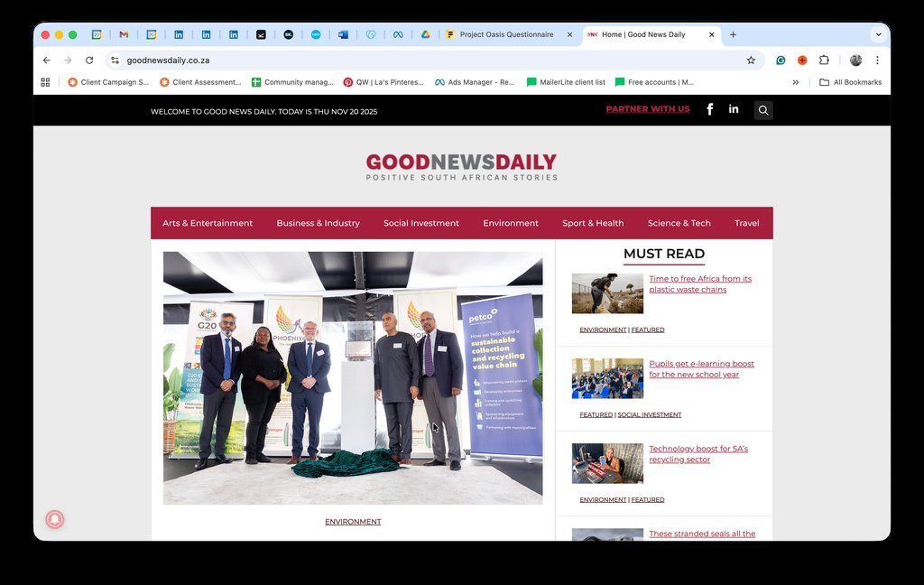Click the e-learning classroom thumbnail
924x585 pixels.
[607, 378]
